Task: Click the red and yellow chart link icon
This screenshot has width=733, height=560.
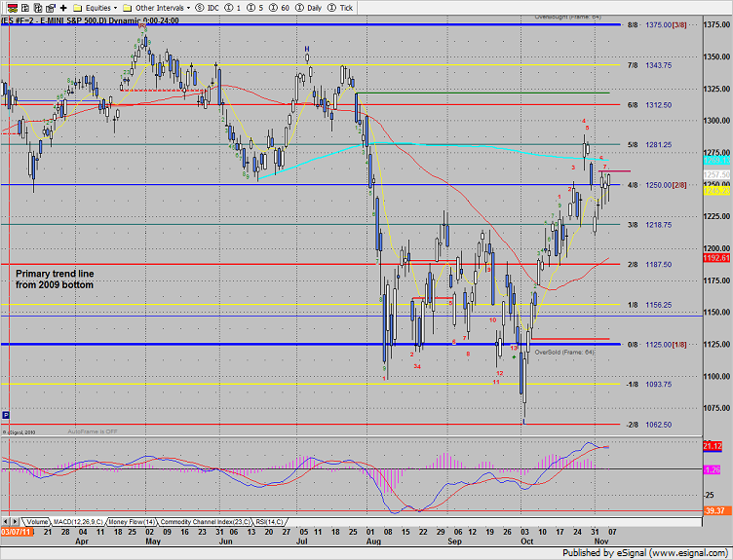Action: (x=13, y=8)
